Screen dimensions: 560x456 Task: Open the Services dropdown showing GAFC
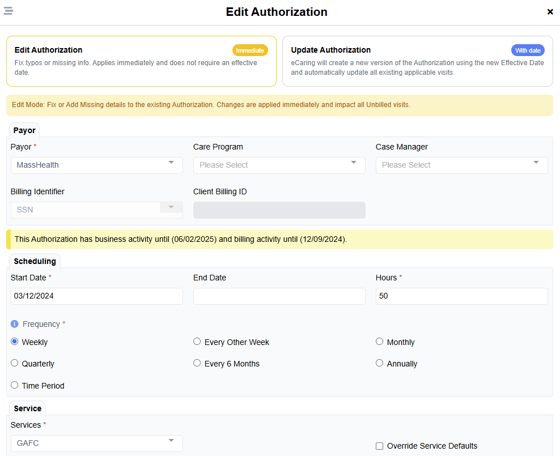(x=97, y=443)
